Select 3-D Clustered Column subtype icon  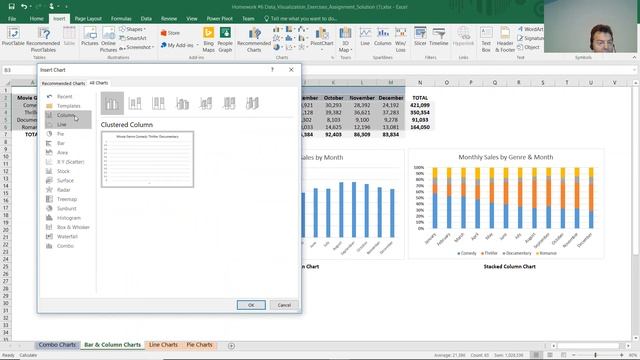point(182,103)
